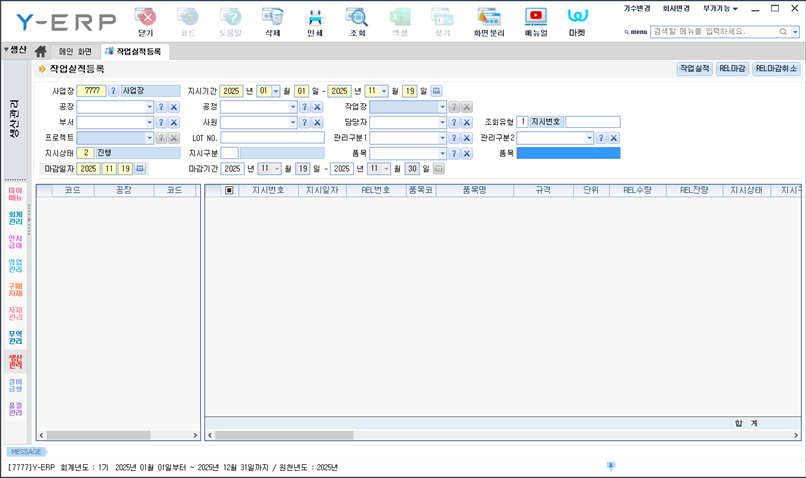Open the 매뉴얼 (manual) video icon

[536, 20]
